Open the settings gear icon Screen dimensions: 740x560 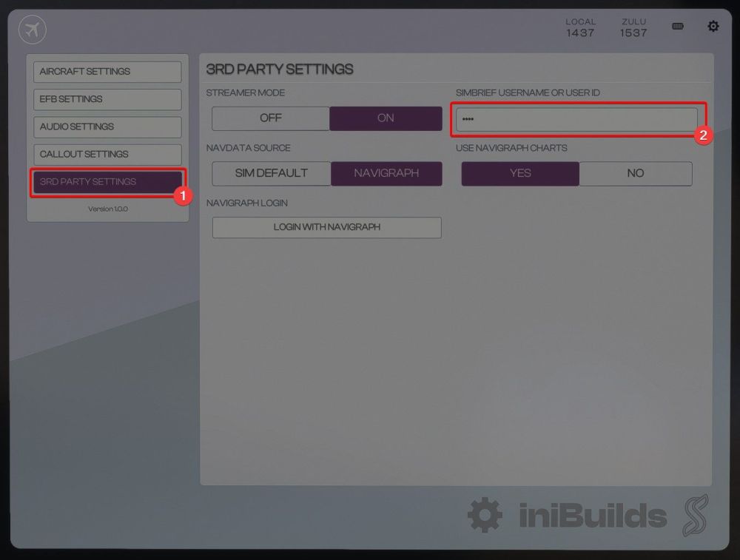[713, 27]
